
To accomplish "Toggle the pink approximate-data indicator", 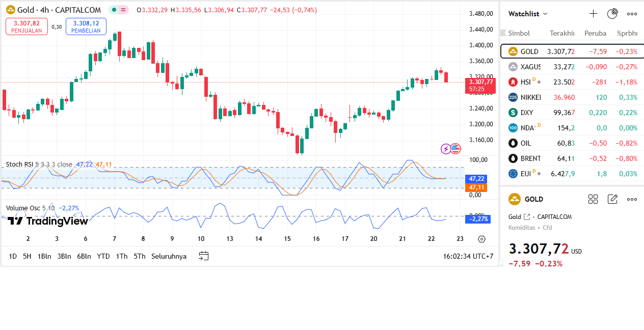I will pos(123,10).
